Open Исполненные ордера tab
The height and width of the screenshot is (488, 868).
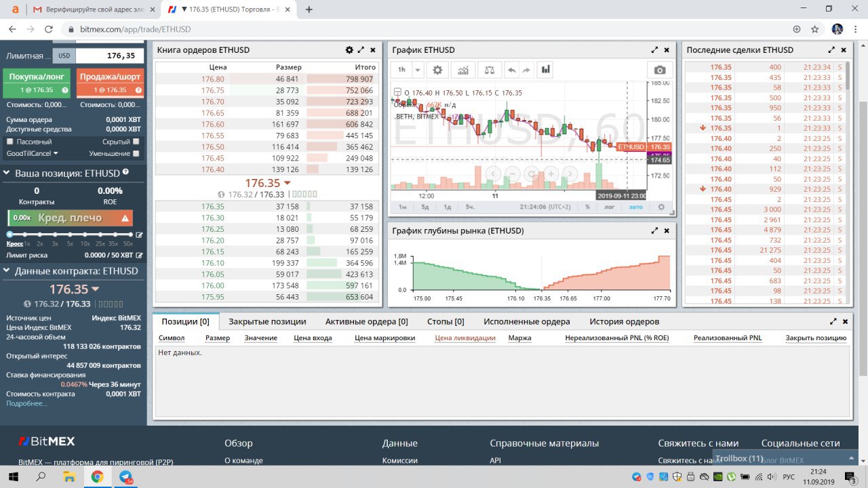(x=527, y=321)
